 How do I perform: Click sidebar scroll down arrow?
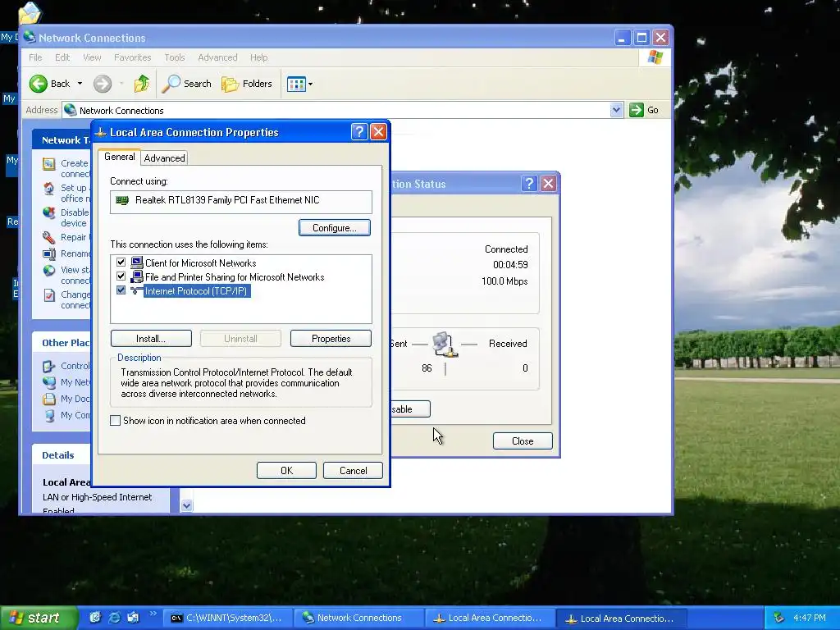(186, 504)
